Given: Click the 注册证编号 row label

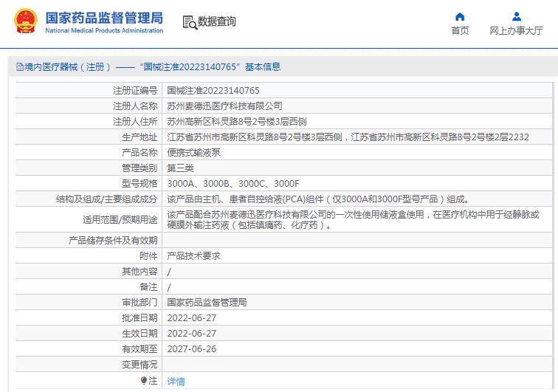Looking at the screenshot, I should pyautogui.click(x=135, y=91).
